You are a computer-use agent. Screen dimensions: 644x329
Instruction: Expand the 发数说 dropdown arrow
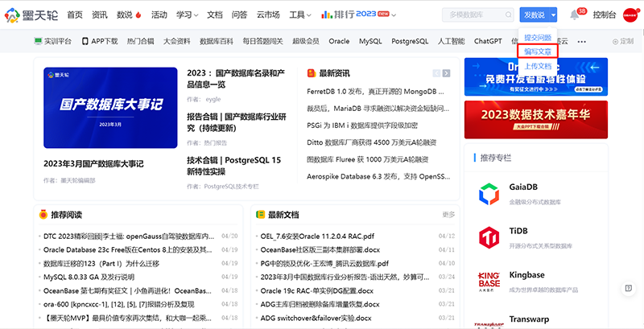point(553,15)
